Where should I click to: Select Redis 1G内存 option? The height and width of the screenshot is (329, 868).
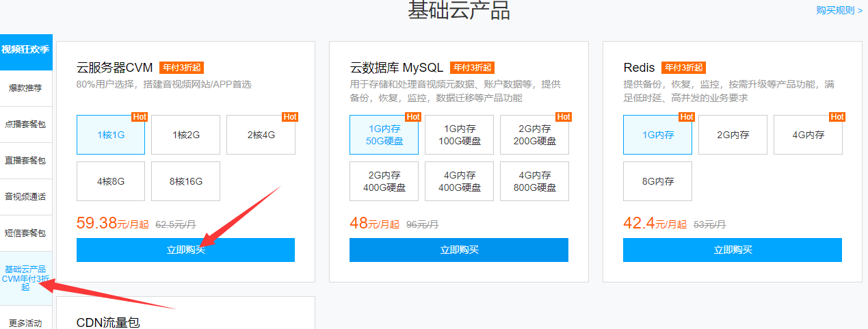coord(658,135)
